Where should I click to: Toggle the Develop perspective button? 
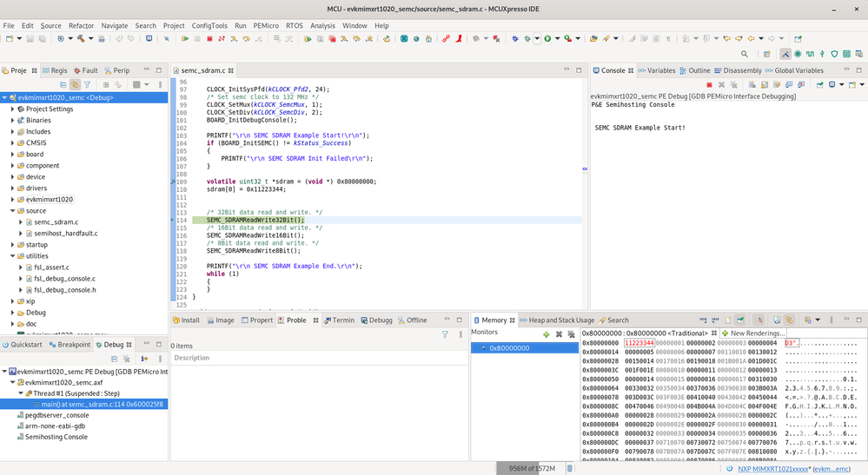(785, 55)
